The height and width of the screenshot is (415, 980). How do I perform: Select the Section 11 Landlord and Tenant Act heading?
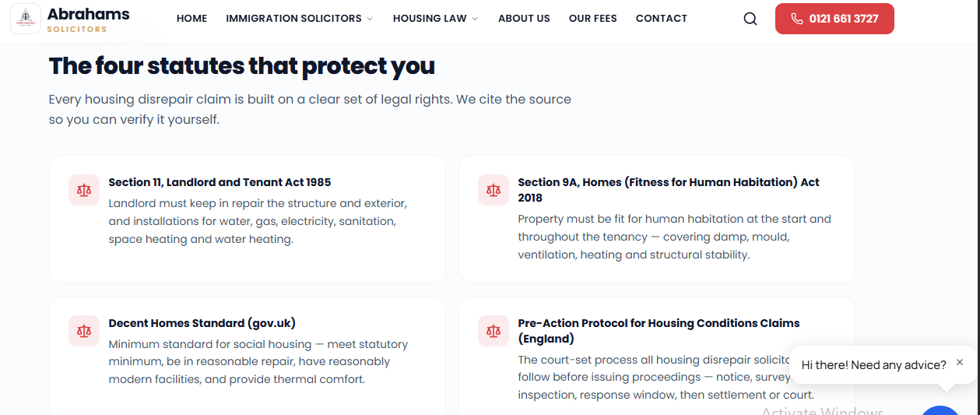tap(220, 182)
